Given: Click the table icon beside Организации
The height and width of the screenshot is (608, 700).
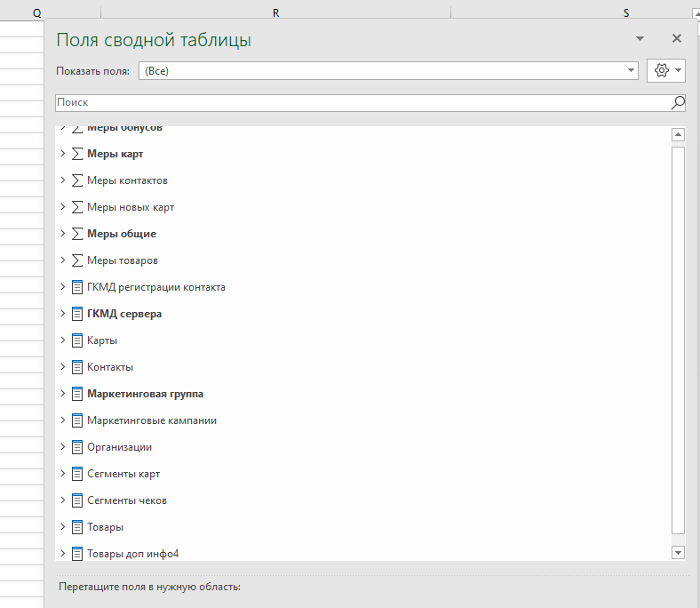Looking at the screenshot, I should tap(77, 447).
